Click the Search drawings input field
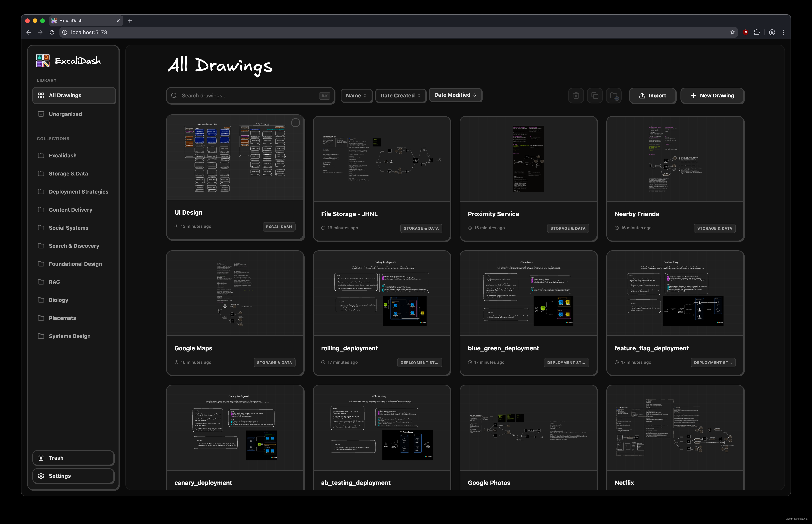The image size is (812, 524). coord(248,96)
